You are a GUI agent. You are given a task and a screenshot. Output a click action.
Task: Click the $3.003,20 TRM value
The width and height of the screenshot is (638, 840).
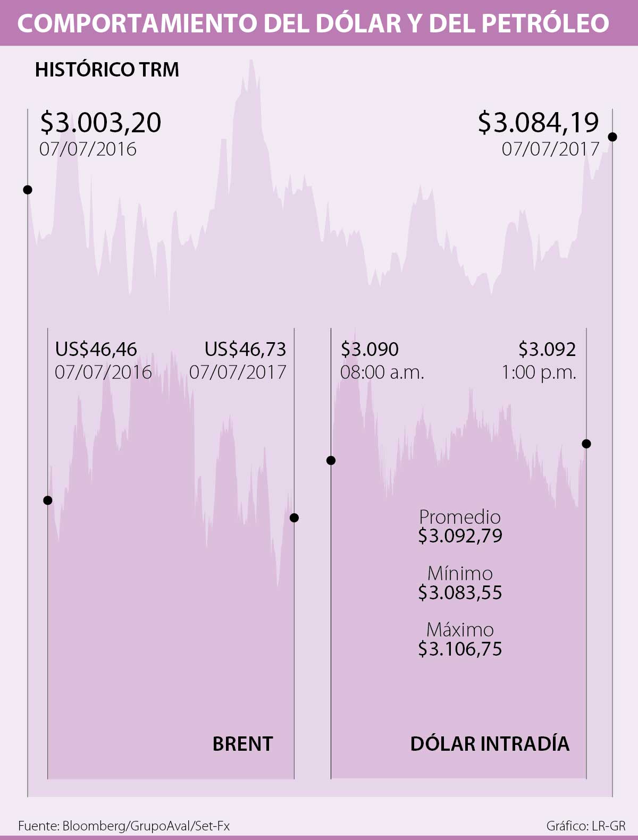pos(101,123)
